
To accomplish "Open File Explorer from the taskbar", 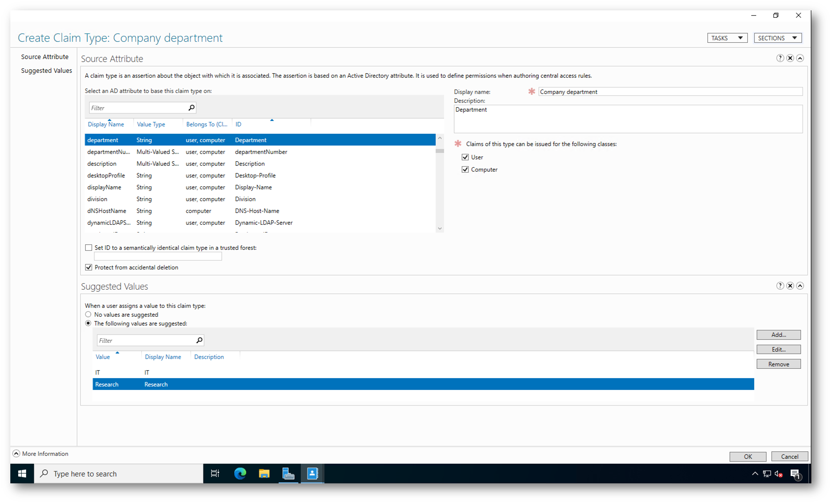I will point(264,474).
